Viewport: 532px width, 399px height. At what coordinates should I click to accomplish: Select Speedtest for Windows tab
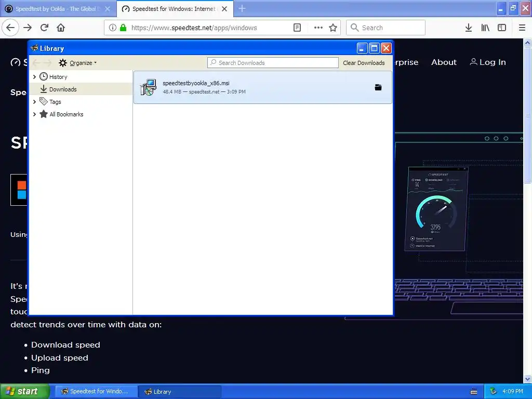click(174, 9)
